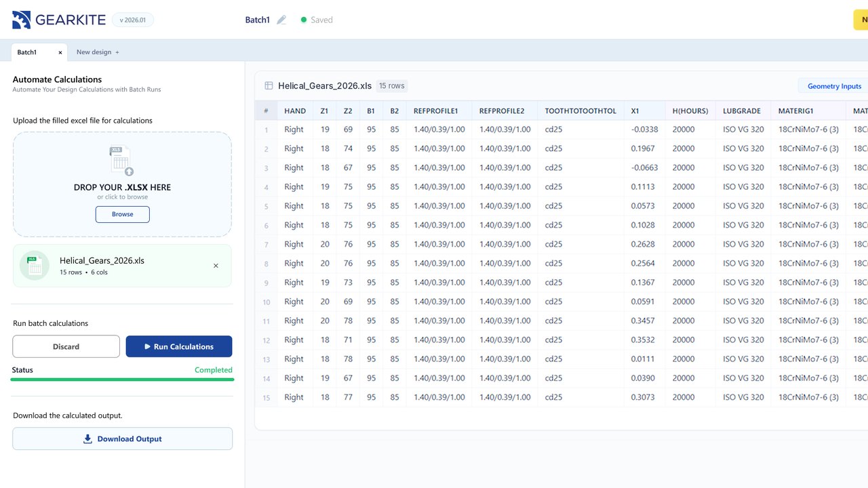The image size is (868, 488).
Task: Select the X1 cell value 0.0111
Action: 643,359
